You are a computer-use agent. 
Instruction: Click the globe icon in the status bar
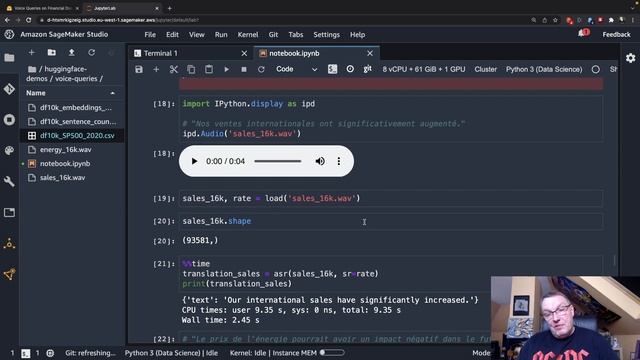point(50,353)
